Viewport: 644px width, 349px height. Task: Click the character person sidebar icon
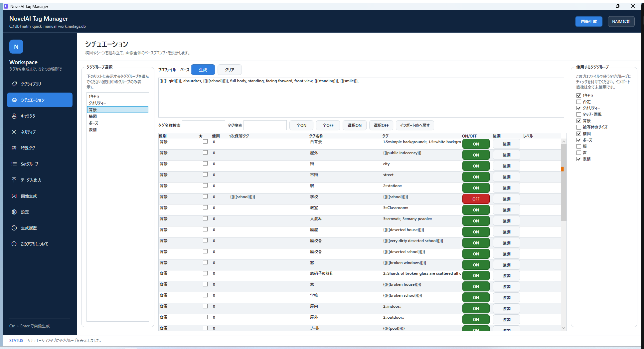[x=14, y=116]
